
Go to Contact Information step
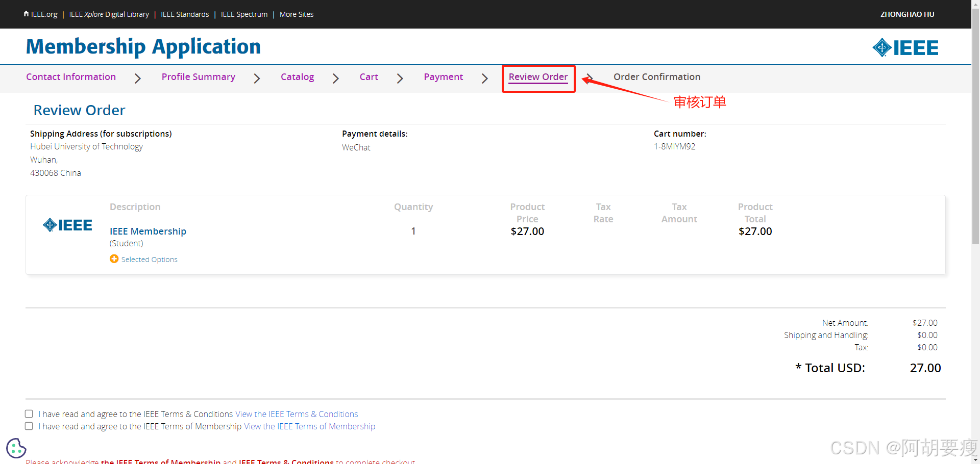(71, 76)
